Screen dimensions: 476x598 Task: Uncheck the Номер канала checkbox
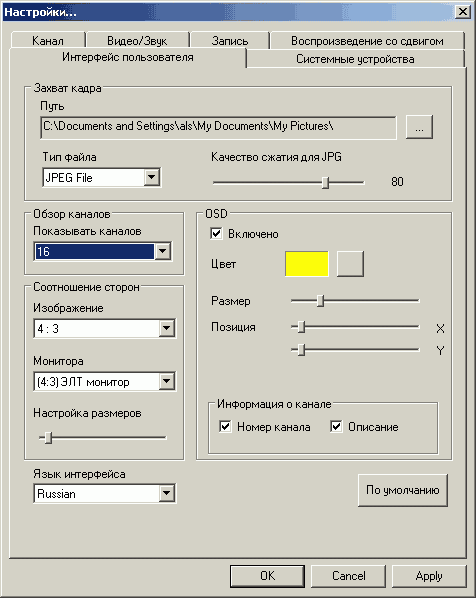click(x=225, y=426)
